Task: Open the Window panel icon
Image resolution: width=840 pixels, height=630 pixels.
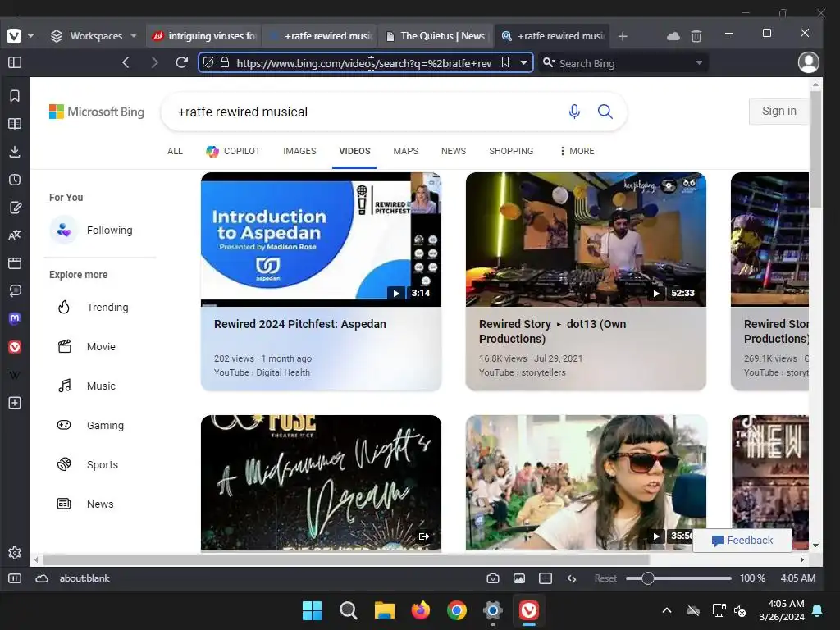Action: coord(15,263)
